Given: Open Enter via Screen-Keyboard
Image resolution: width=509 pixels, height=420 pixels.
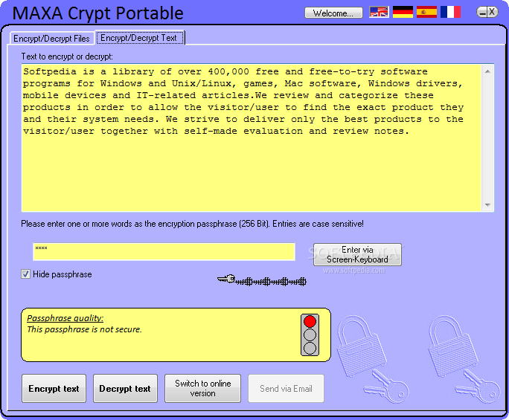Looking at the screenshot, I should tap(357, 254).
